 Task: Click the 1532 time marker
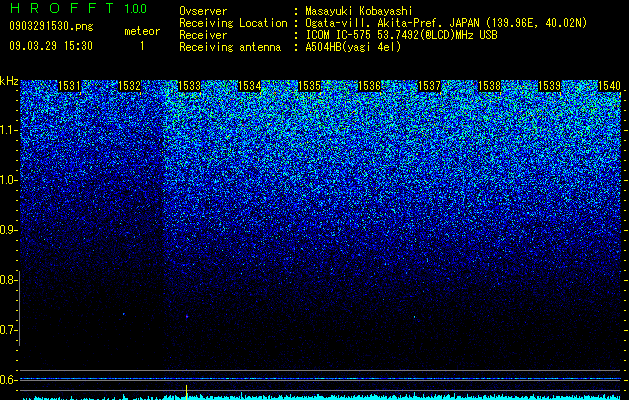130,86
